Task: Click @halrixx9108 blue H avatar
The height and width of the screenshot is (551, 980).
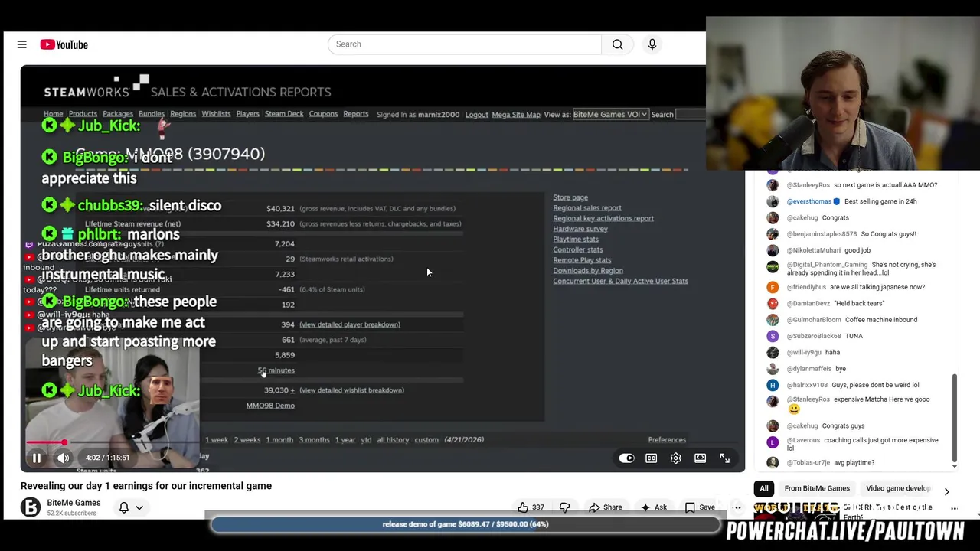Action: point(773,385)
